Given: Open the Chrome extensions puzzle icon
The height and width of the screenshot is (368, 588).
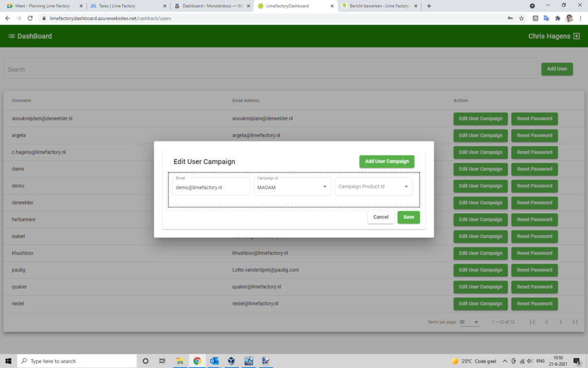Looking at the screenshot, I should [x=557, y=18].
